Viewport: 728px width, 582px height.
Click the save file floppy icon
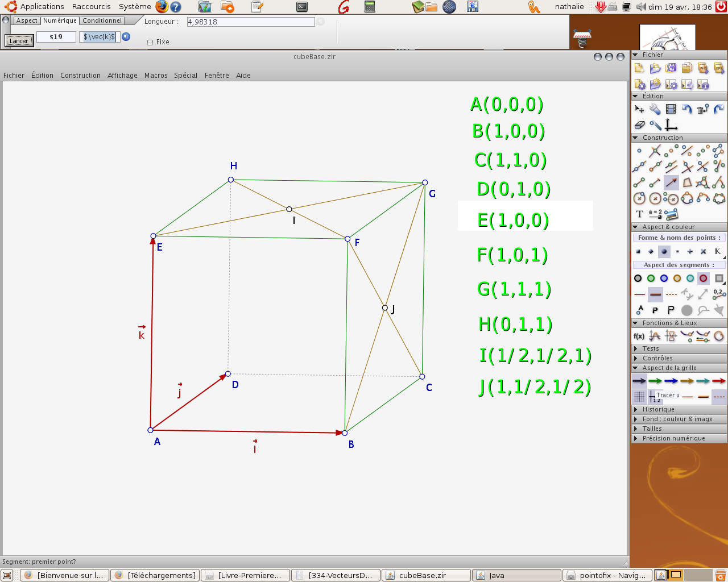coord(671,68)
